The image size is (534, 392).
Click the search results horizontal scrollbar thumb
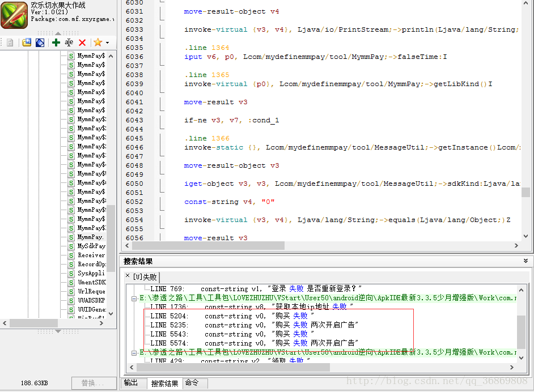tap(233, 367)
